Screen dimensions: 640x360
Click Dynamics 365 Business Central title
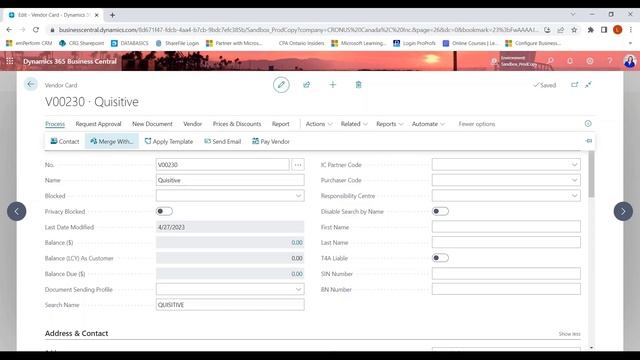(x=70, y=61)
